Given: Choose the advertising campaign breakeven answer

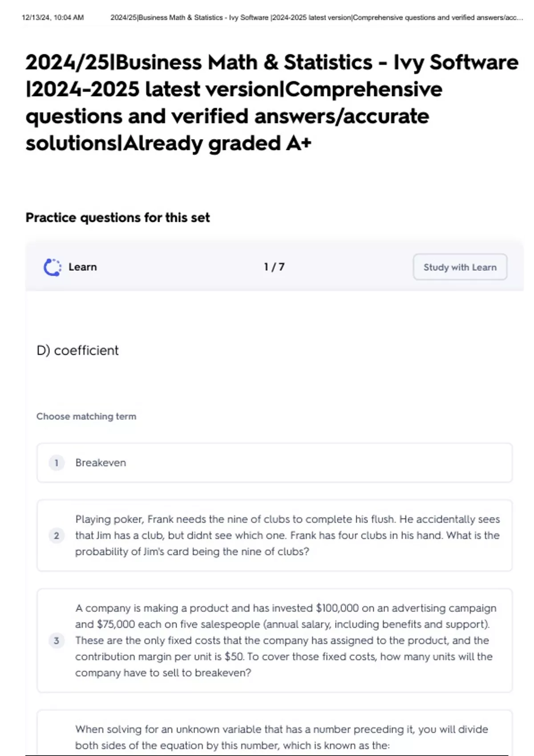Looking at the screenshot, I should tap(275, 641).
